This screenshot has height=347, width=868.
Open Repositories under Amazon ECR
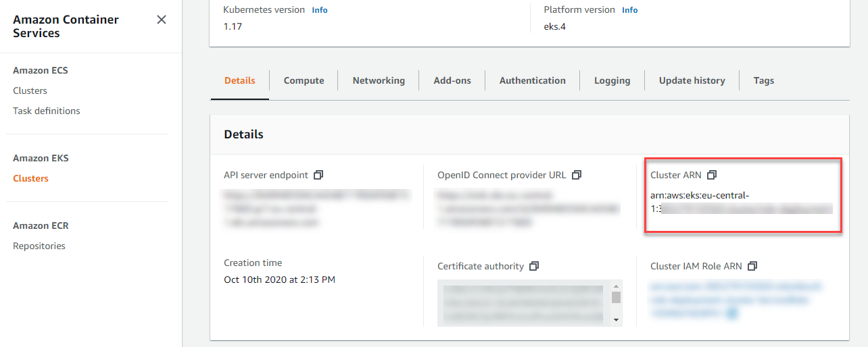pos(39,246)
